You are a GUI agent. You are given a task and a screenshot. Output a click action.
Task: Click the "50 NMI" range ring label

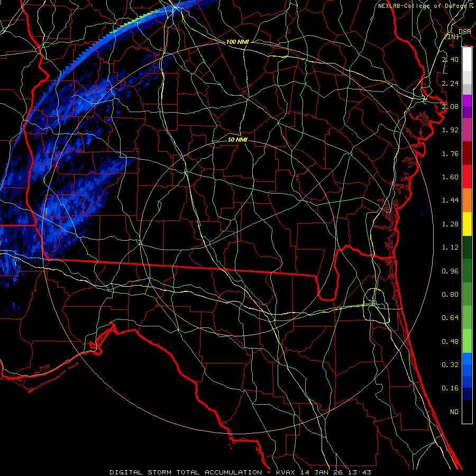click(237, 140)
